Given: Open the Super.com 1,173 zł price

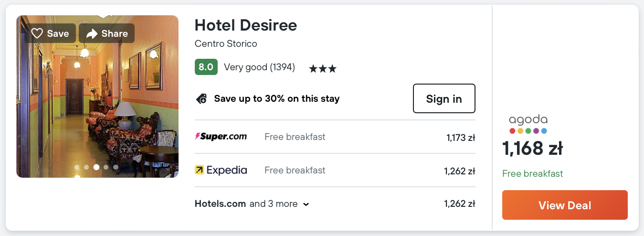Looking at the screenshot, I should [460, 138].
